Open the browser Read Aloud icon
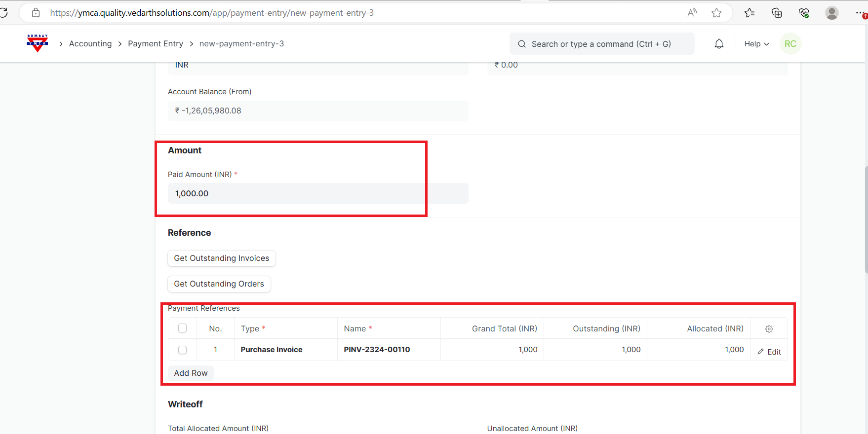The image size is (868, 434). (692, 13)
